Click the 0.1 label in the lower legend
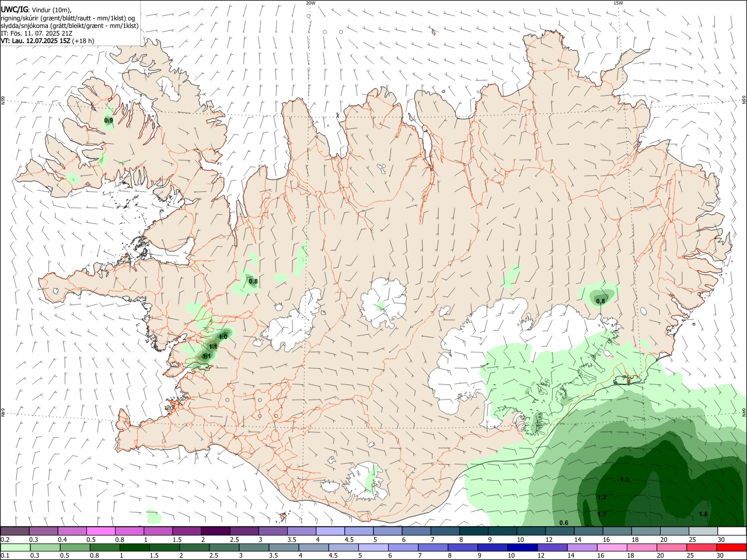Image resolution: width=747 pixels, height=560 pixels. 5,556
